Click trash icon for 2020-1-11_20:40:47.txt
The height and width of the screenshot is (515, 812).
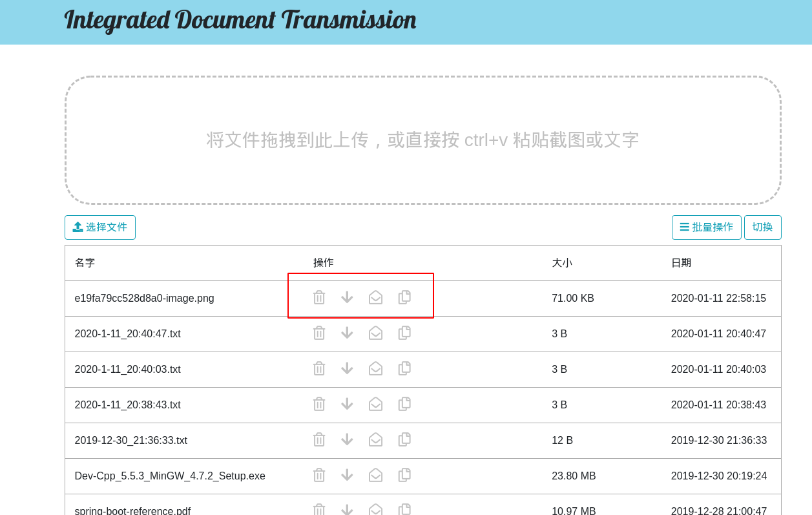pos(318,333)
